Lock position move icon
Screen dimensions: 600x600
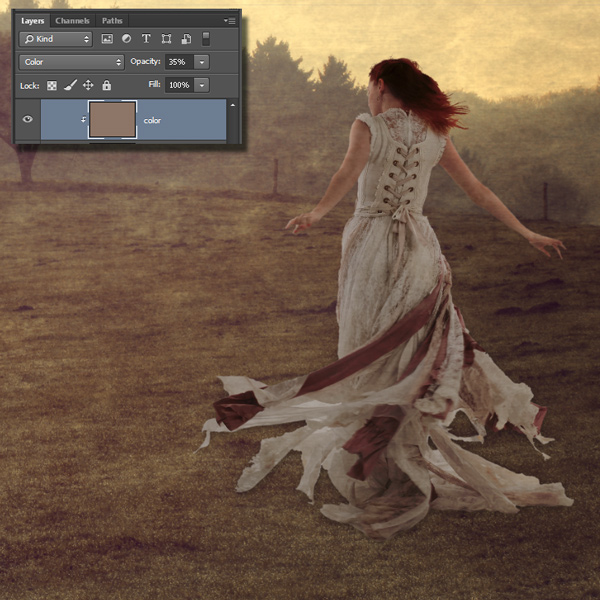point(88,85)
